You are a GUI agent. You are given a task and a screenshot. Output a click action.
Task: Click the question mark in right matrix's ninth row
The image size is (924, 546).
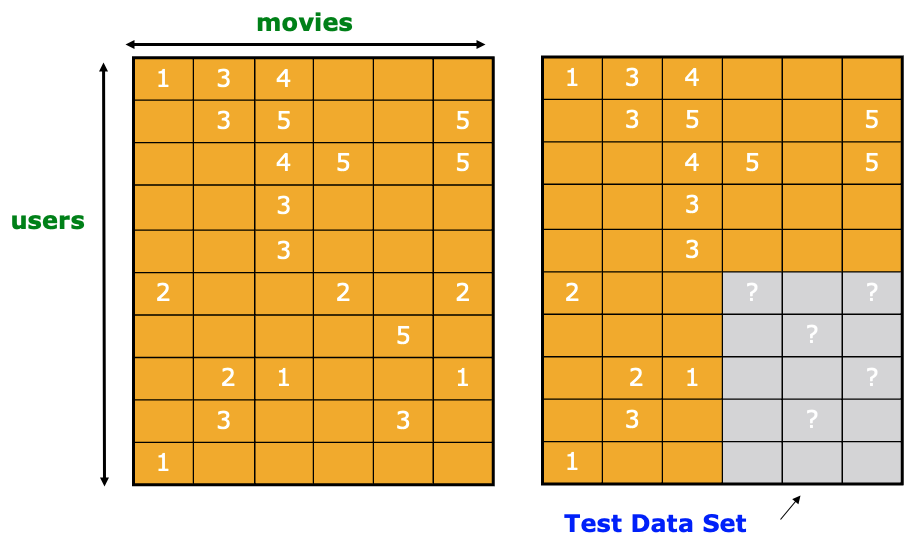(812, 419)
